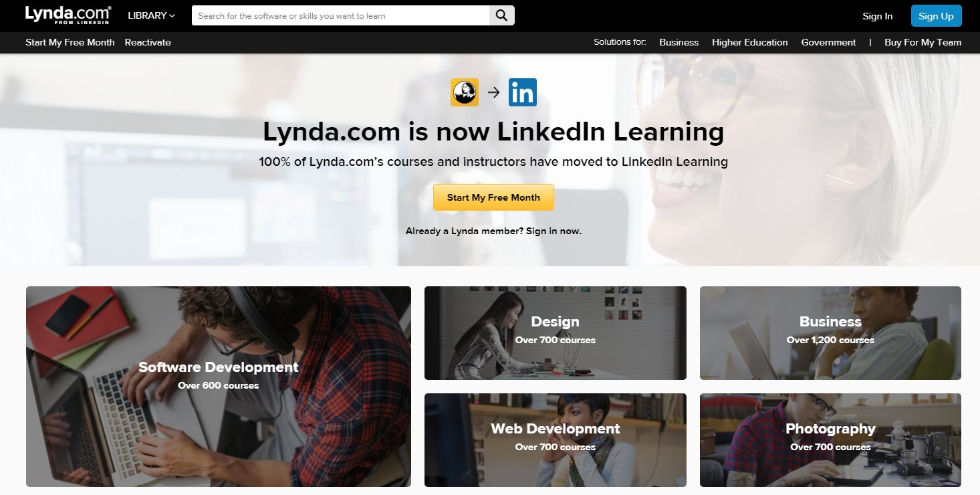
Task: Click the yellow Start My Free Month button
Action: [493, 197]
